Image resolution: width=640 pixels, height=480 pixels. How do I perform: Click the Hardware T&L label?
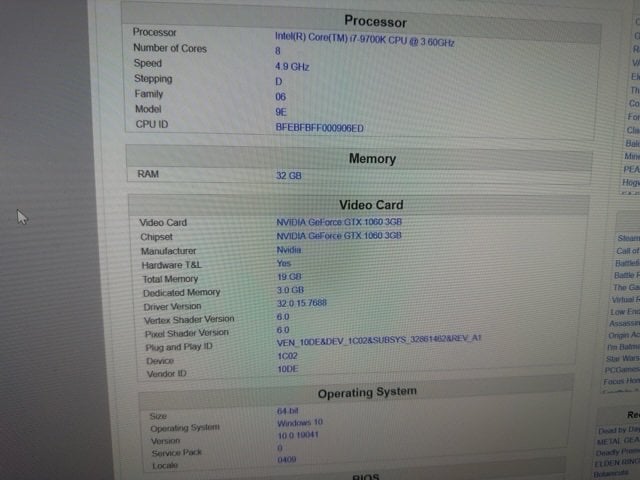(171, 265)
